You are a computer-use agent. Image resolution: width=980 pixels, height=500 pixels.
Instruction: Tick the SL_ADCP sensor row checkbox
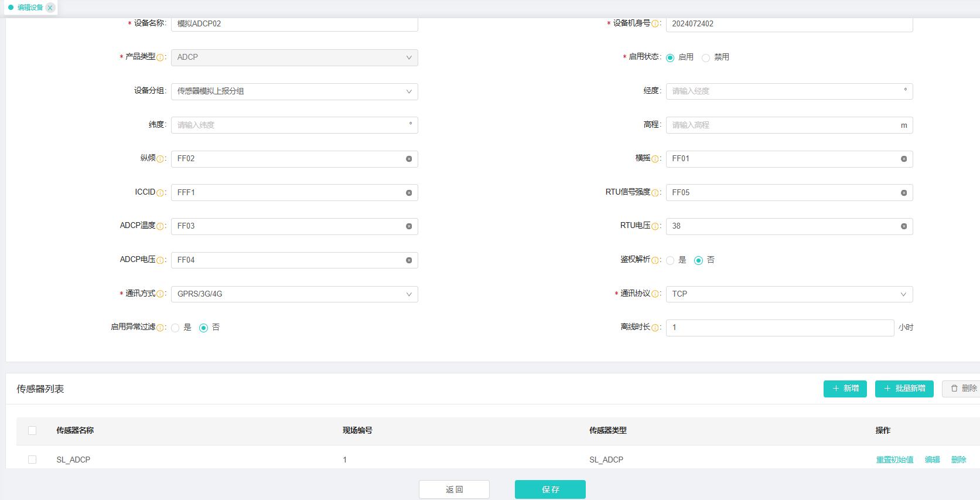click(x=32, y=460)
